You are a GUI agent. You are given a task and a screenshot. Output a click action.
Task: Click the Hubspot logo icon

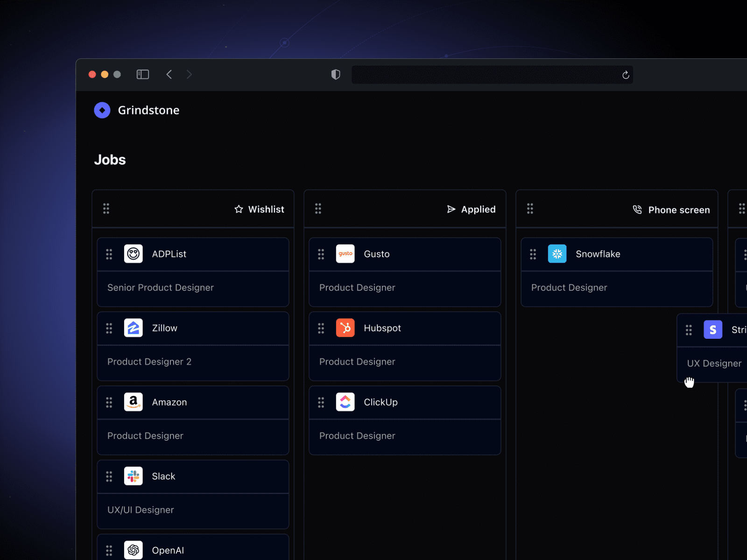click(345, 328)
